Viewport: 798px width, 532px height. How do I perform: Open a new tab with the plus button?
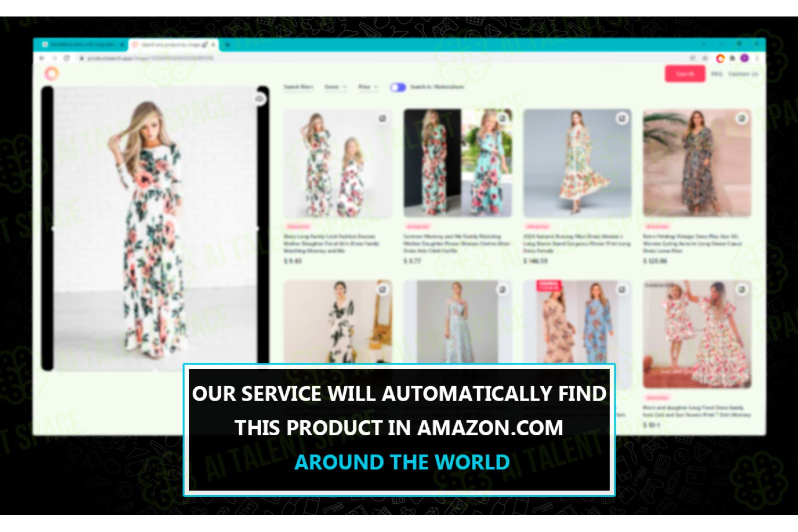[x=228, y=45]
